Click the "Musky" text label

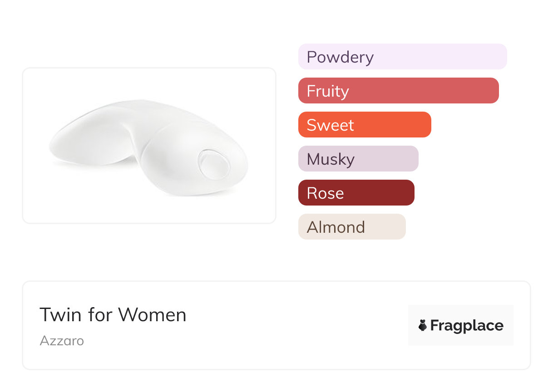pyautogui.click(x=331, y=159)
